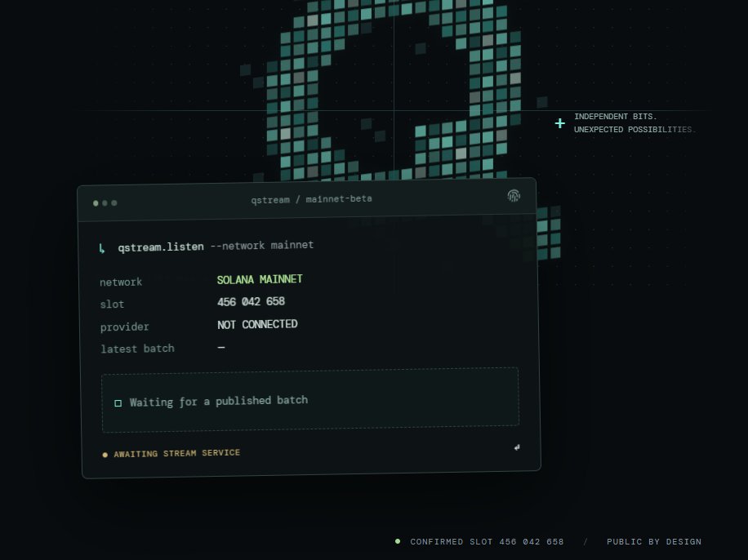Click 'UNEXPECTED POSSIBILITIES.' caption
Viewport: 748px width, 560px height.
click(x=634, y=129)
